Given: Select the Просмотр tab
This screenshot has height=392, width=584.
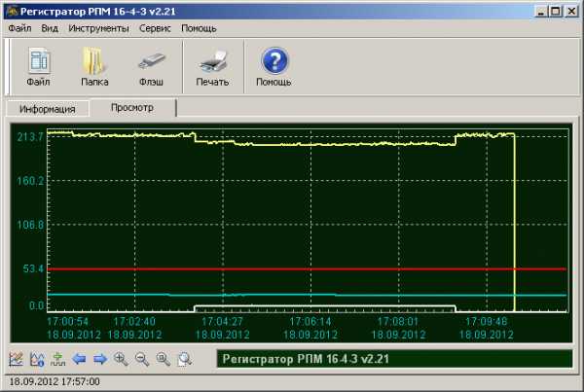Looking at the screenshot, I should [x=132, y=108].
